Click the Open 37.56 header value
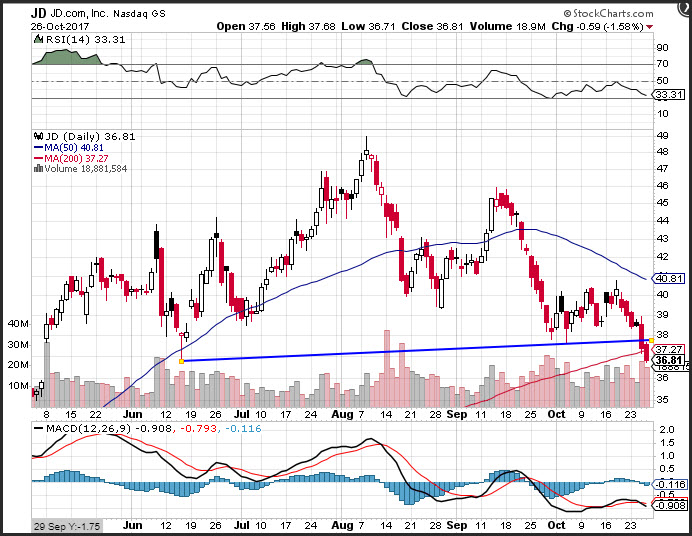692x536 pixels. [x=246, y=26]
